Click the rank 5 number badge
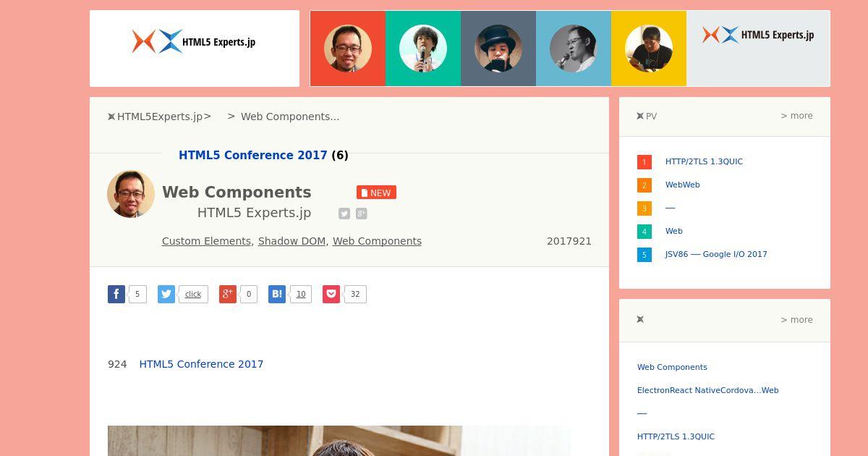The image size is (868, 456). 644,255
